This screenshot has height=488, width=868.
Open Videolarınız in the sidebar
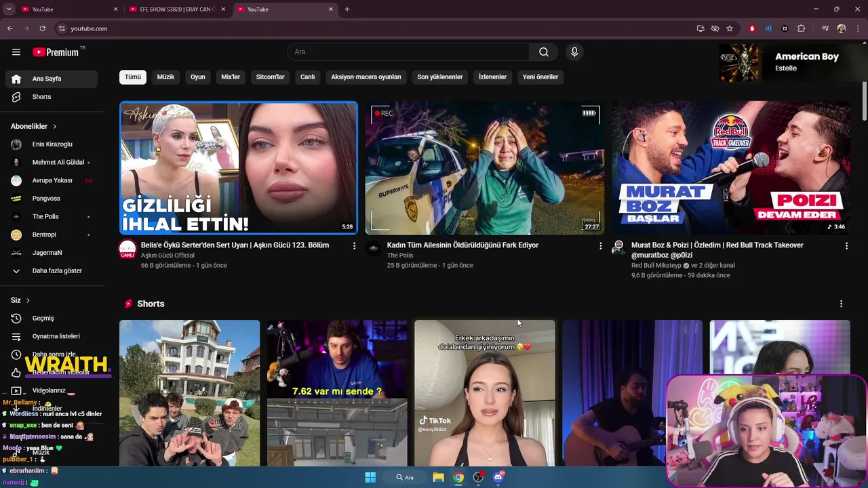click(52, 390)
